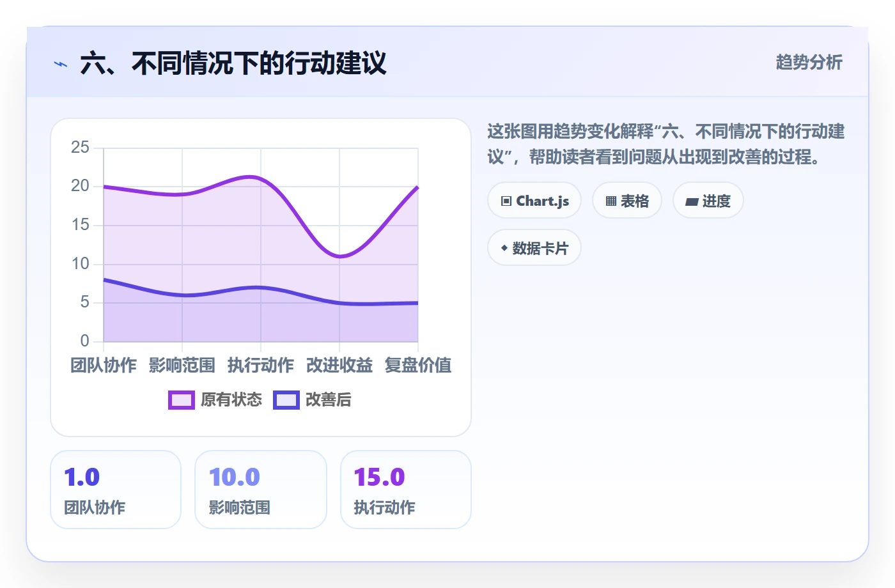Click the heading 六、不同情况下的行动建议
The width and height of the screenshot is (895, 588).
pos(233,64)
